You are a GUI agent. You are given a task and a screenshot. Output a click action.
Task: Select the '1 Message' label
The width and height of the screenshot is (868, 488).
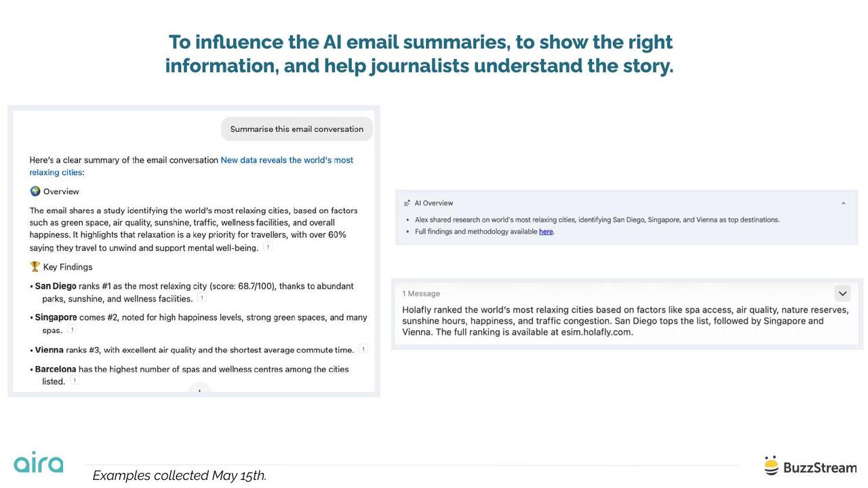pos(421,293)
